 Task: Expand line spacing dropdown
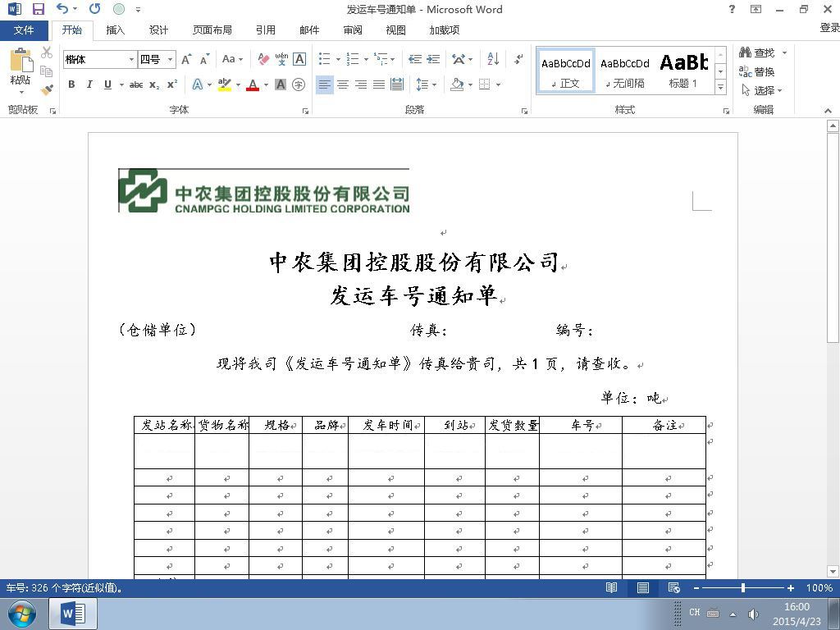click(x=427, y=84)
